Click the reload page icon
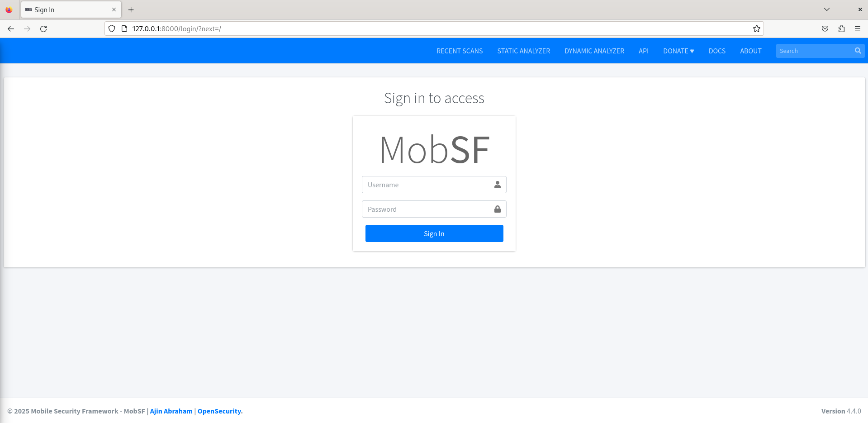868x423 pixels. pos(43,29)
